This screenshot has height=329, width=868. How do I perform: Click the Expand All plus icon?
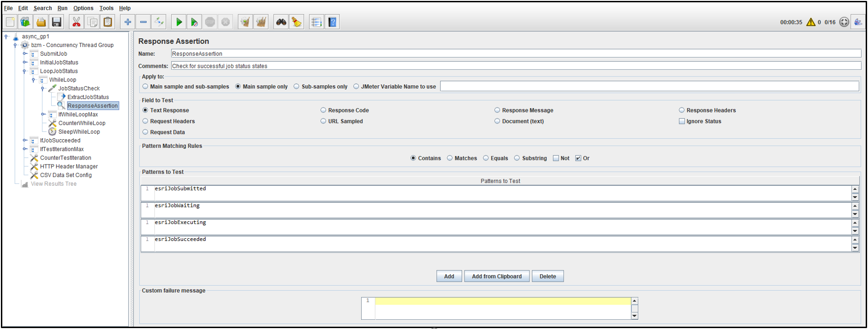click(128, 22)
